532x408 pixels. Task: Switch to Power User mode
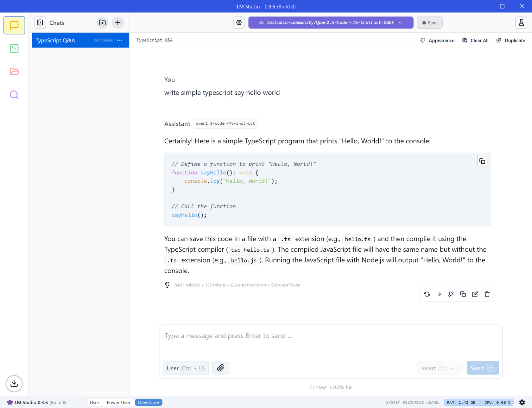coord(119,402)
